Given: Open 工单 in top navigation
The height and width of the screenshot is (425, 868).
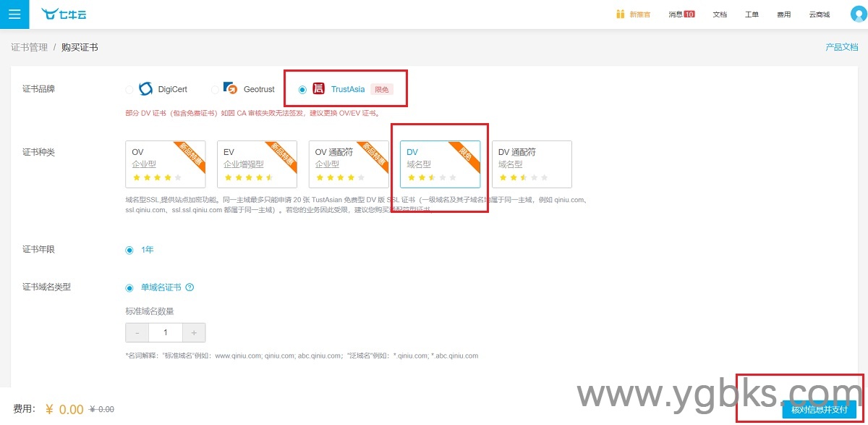Looking at the screenshot, I should tap(752, 14).
